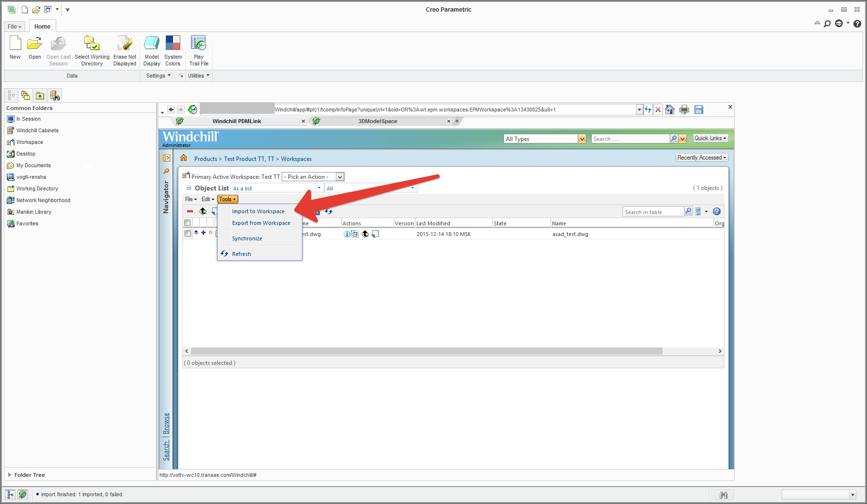Check the acad_test.dwg row checkbox
This screenshot has height=504, width=867.
point(188,234)
